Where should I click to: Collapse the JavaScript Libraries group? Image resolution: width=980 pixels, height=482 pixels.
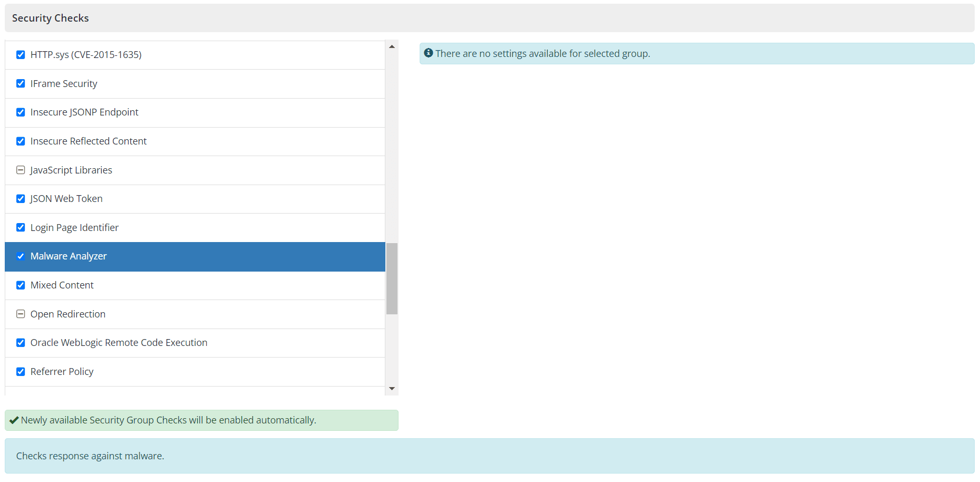click(21, 170)
